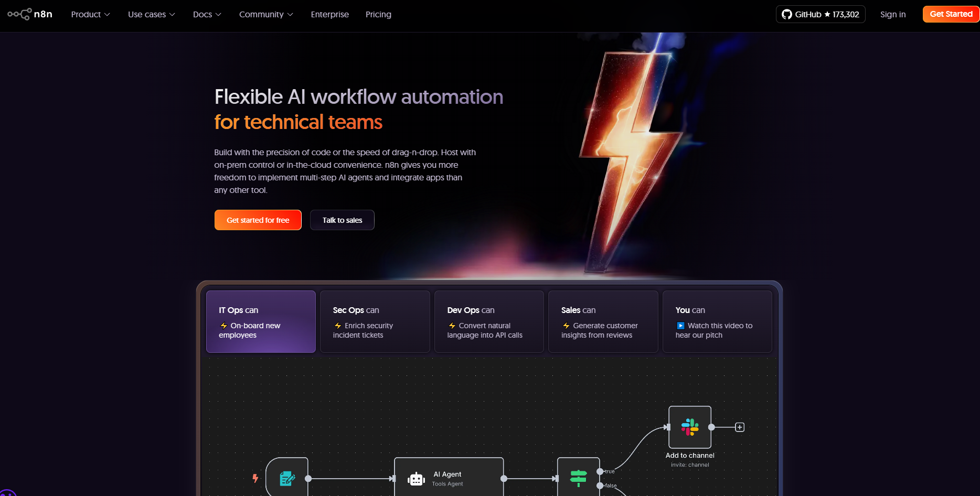The width and height of the screenshot is (980, 496).
Task: Expand the Community menu
Action: pos(265,14)
